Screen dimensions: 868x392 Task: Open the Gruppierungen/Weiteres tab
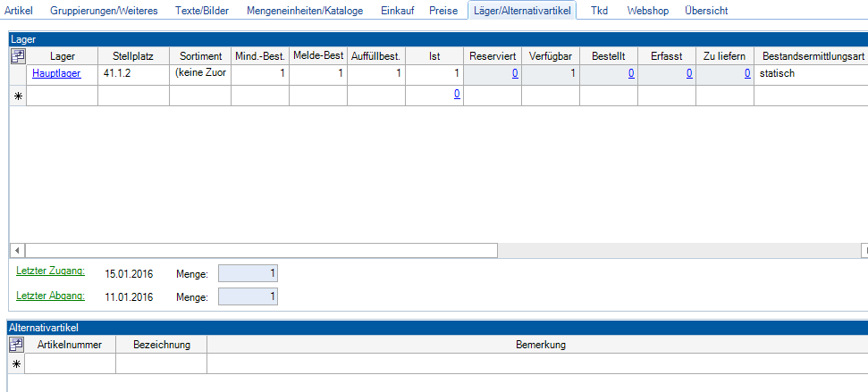tap(104, 11)
